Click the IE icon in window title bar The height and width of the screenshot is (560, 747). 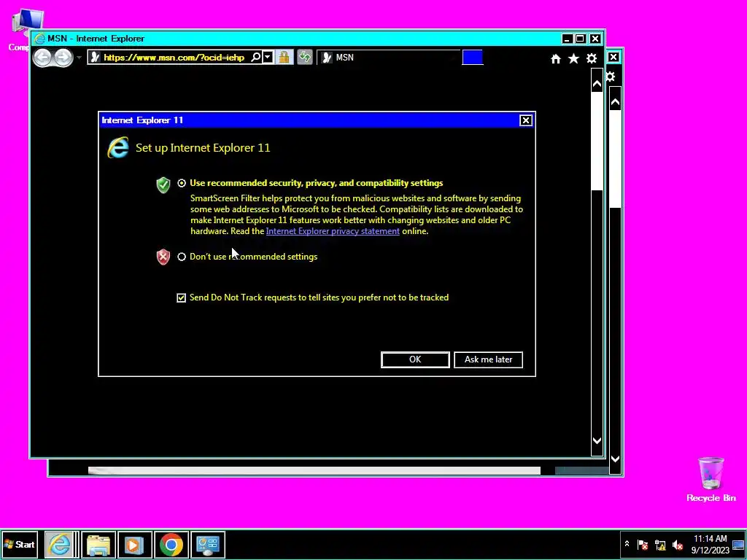point(39,39)
